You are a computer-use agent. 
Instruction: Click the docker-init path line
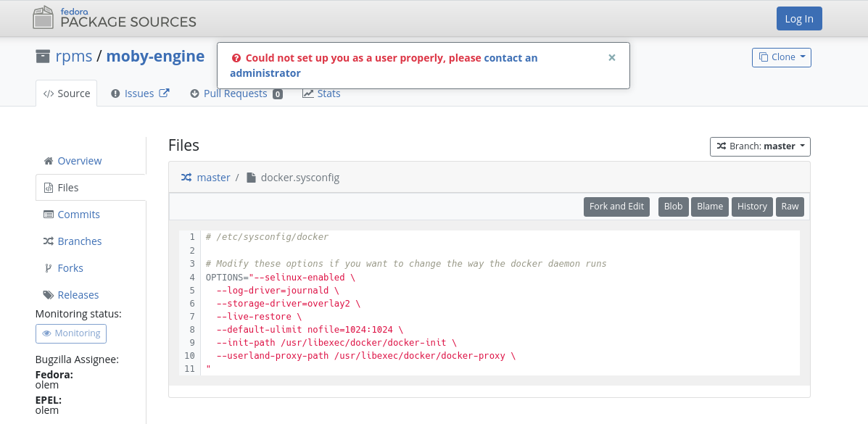click(x=336, y=343)
